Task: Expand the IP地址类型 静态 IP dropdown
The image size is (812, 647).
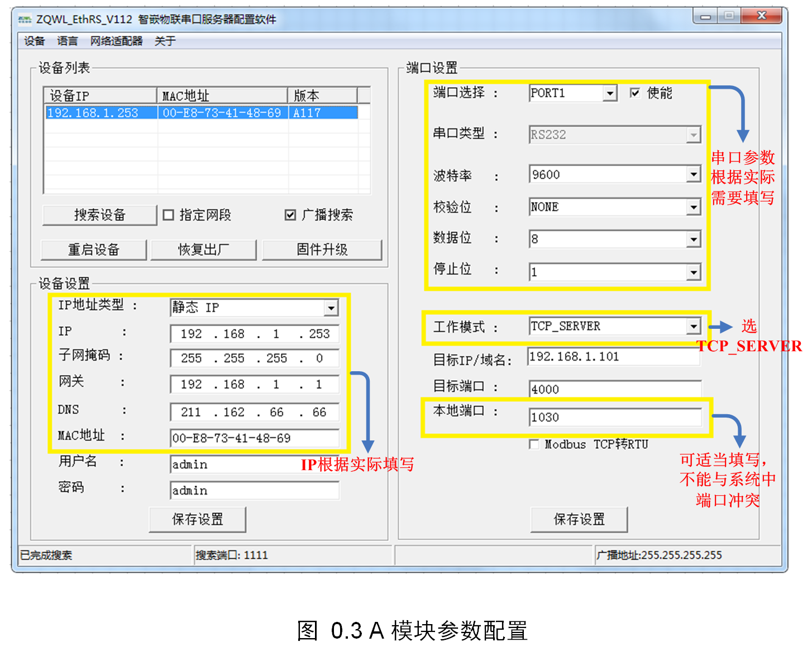Action: 331,308
